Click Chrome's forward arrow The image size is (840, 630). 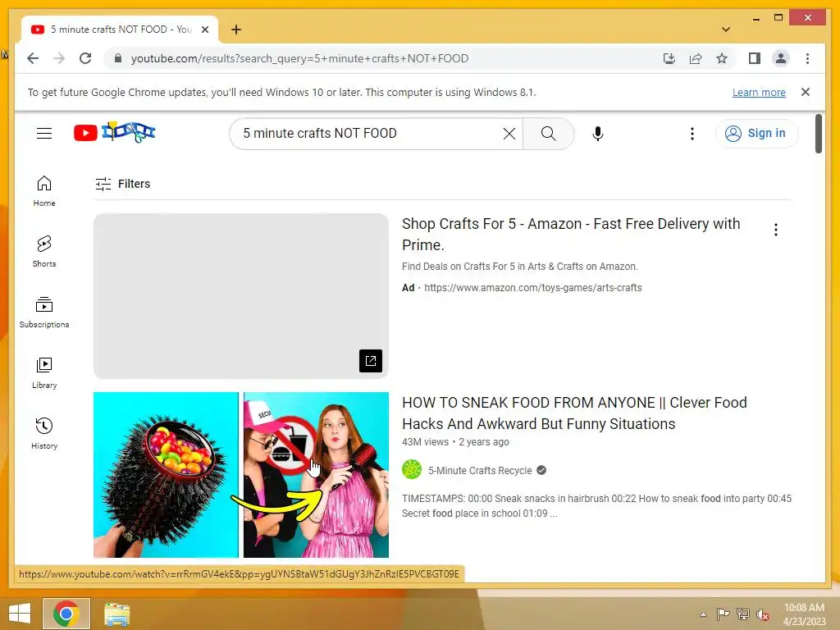pos(59,58)
